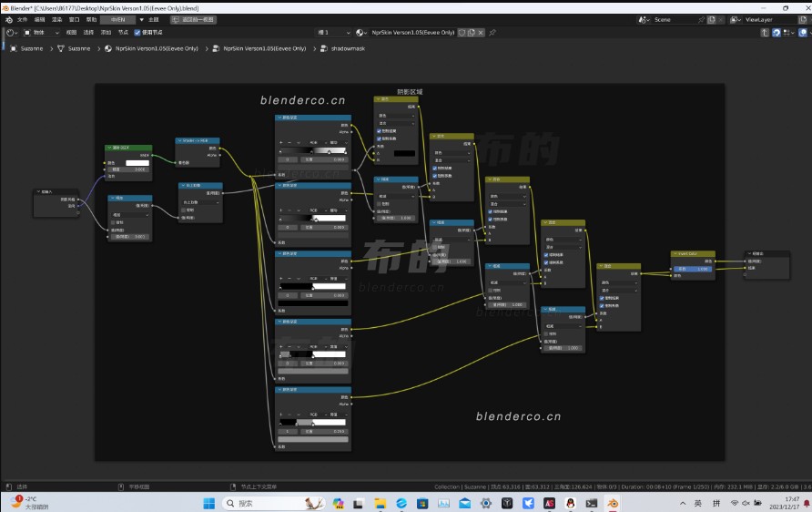Open the scene browse icon dropdown
Image resolution: width=812 pixels, height=512 pixels.
click(644, 20)
